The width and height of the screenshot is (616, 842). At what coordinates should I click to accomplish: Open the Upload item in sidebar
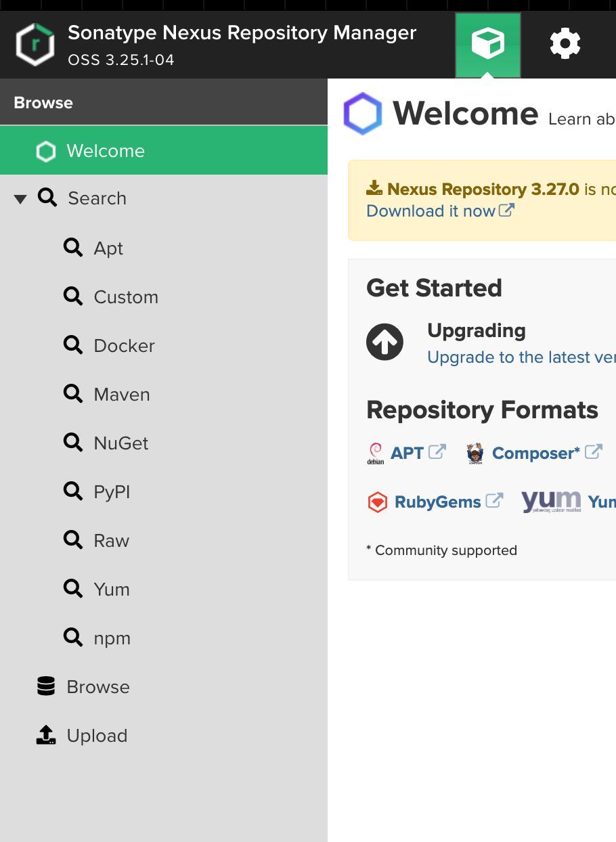pos(97,736)
